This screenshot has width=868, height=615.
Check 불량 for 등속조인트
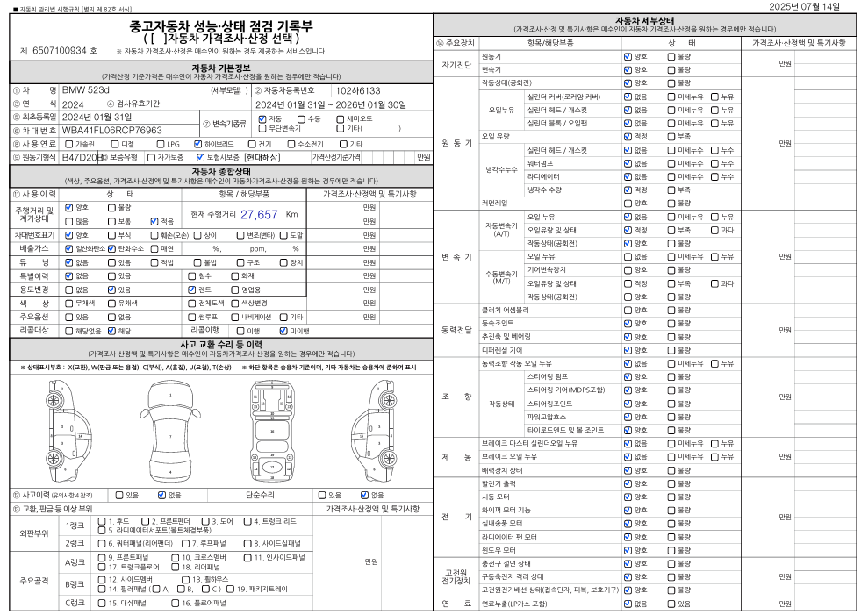[671, 323]
